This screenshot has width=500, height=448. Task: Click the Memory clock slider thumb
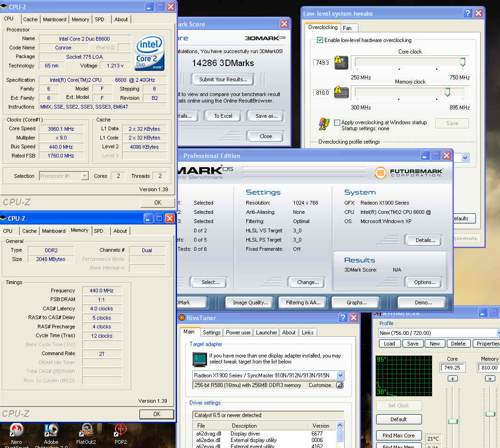447,92
